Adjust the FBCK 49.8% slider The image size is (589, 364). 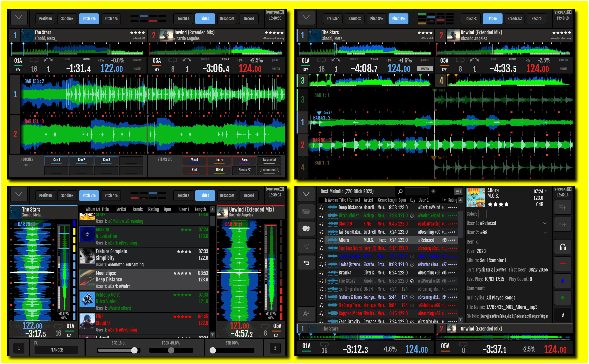[x=171, y=350]
